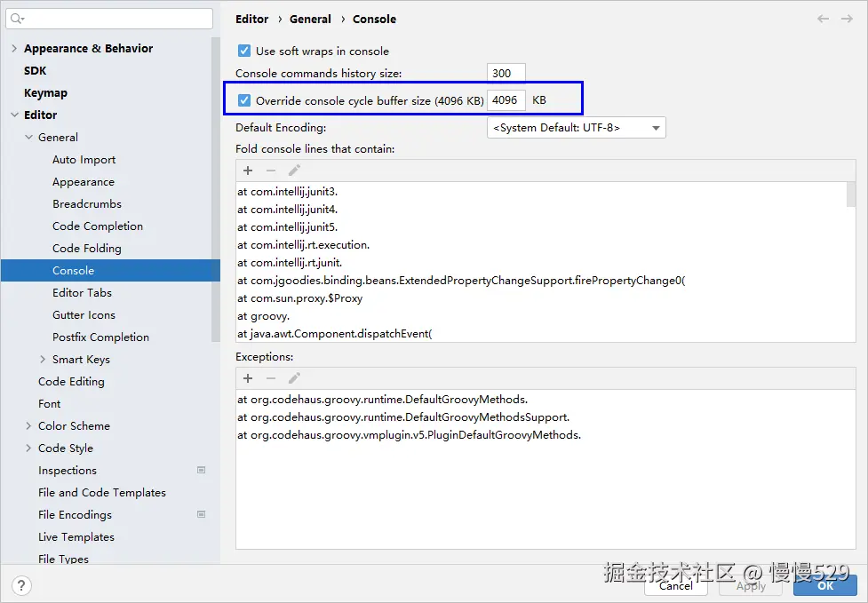Toggle Override console cycle buffer size checkbox

[244, 100]
